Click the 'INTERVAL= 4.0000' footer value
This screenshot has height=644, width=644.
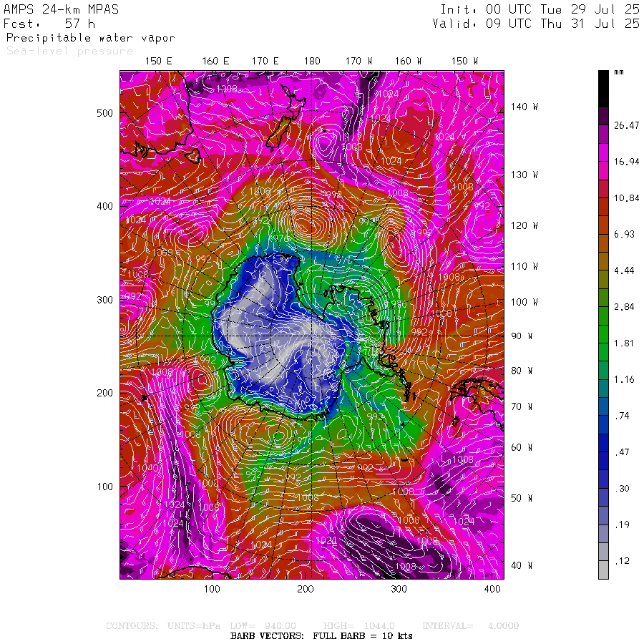pos(471,626)
